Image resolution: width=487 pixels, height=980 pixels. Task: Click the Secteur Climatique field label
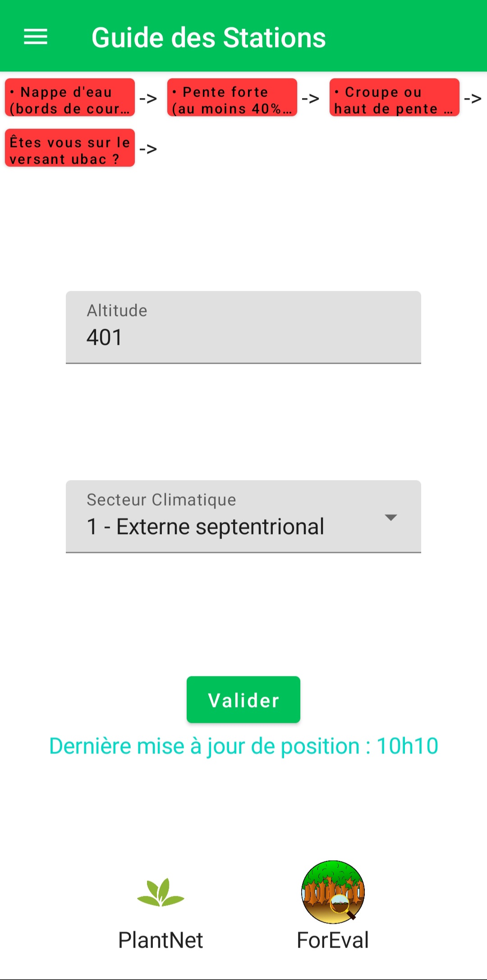pos(161,500)
